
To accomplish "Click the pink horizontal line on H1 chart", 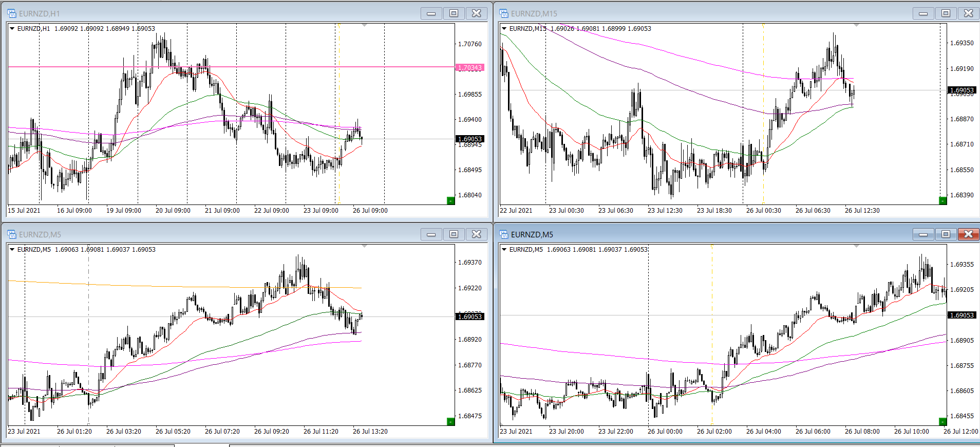I will (x=231, y=67).
